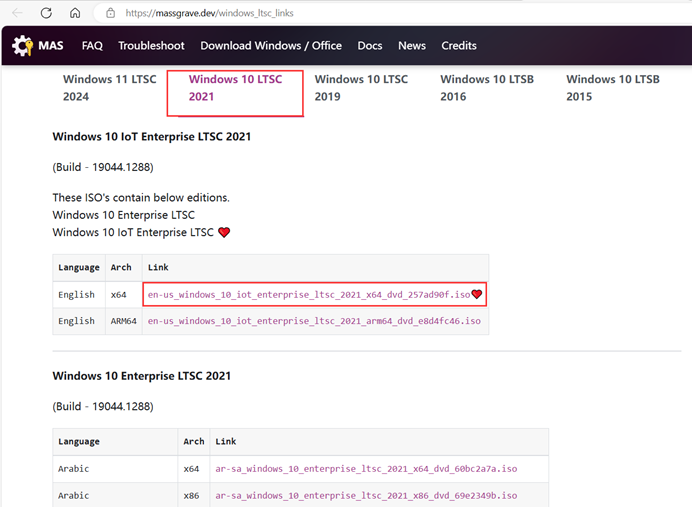Select the Windows 10 LTSC 2021 tab
This screenshot has width=692, height=507.
[x=235, y=88]
